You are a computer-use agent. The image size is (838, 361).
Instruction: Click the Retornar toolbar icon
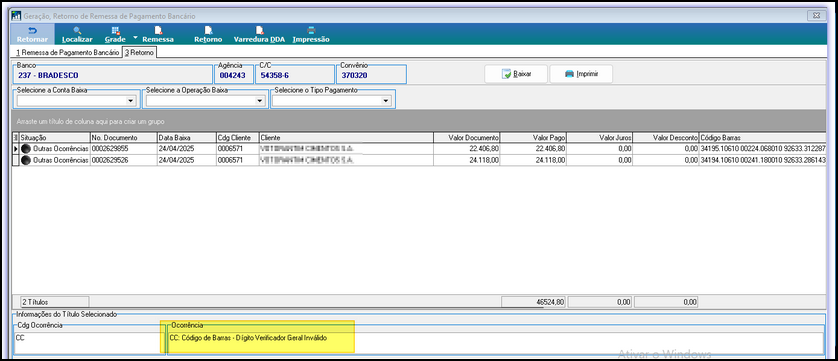(32, 34)
